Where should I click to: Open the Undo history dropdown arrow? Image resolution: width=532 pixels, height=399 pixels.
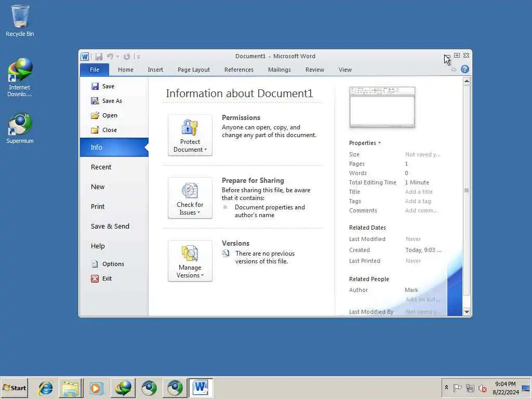click(117, 57)
